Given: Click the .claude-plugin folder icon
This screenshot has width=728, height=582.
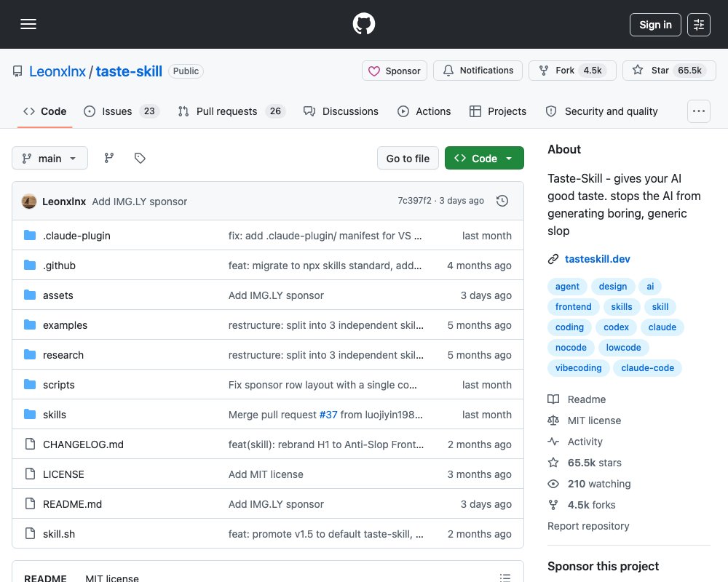Looking at the screenshot, I should click(30, 235).
